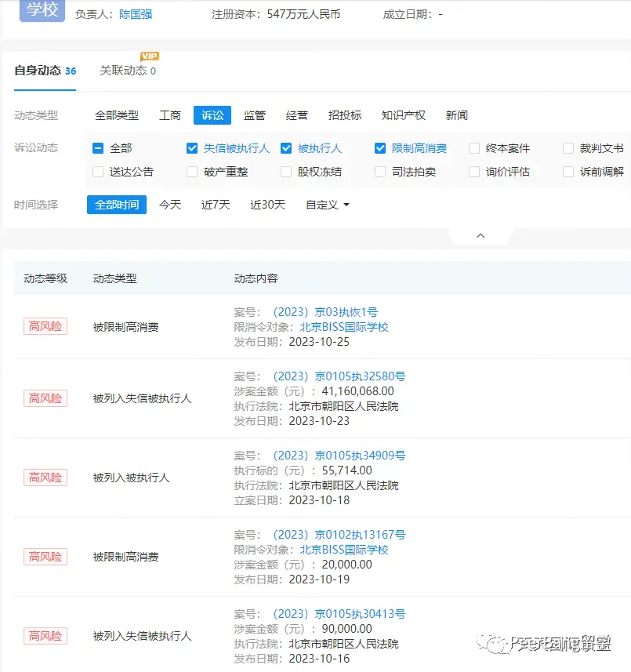Collapse the filter panel with up chevron
This screenshot has height=672, width=631.
[x=481, y=235]
